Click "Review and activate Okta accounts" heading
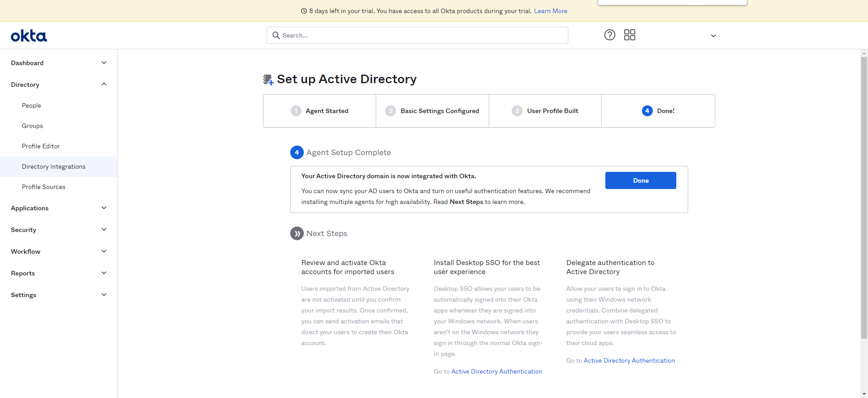The height and width of the screenshot is (398, 868). 348,267
